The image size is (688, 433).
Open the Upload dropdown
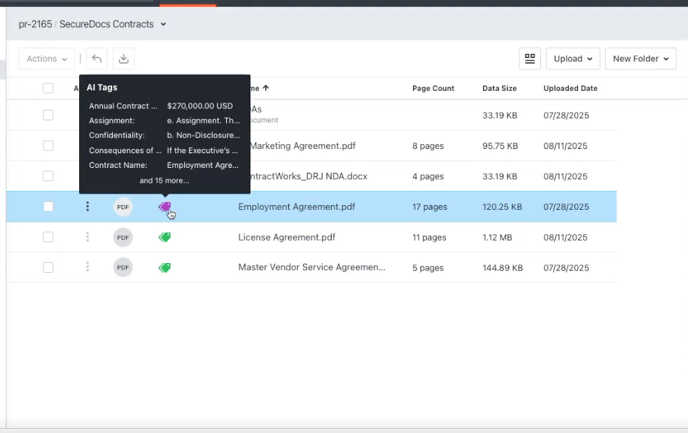tap(573, 58)
